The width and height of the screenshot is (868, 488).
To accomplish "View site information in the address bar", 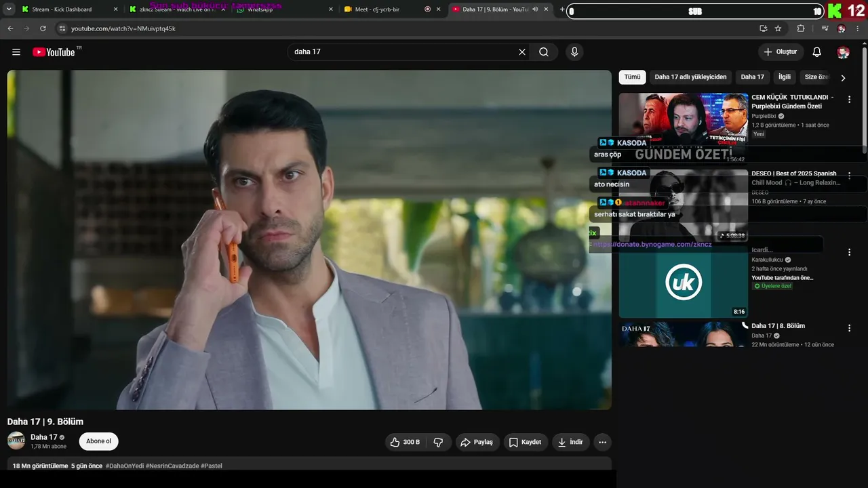I will [x=62, y=28].
